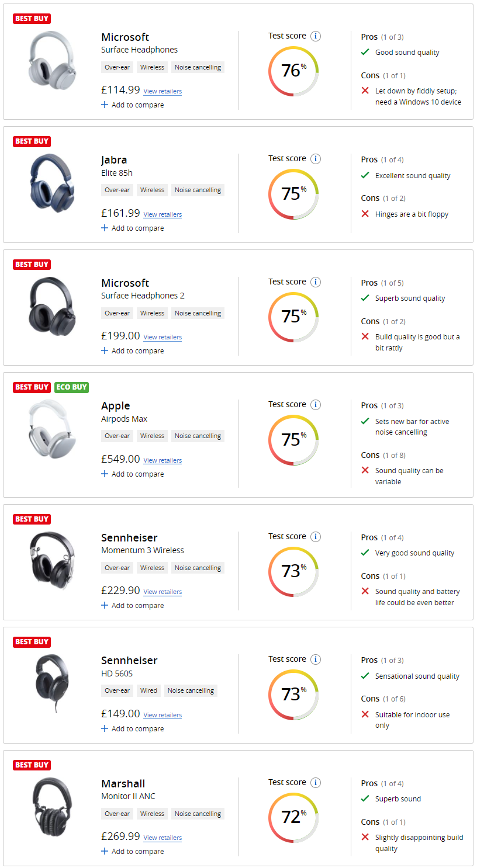477x868 pixels.
Task: Click info icon beside Apple Airpods Max score
Action: point(316,405)
